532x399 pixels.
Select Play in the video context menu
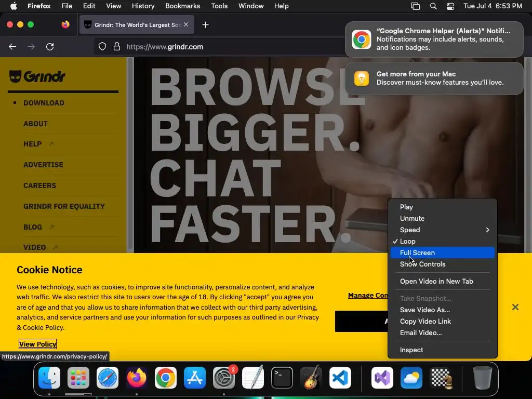443,207
